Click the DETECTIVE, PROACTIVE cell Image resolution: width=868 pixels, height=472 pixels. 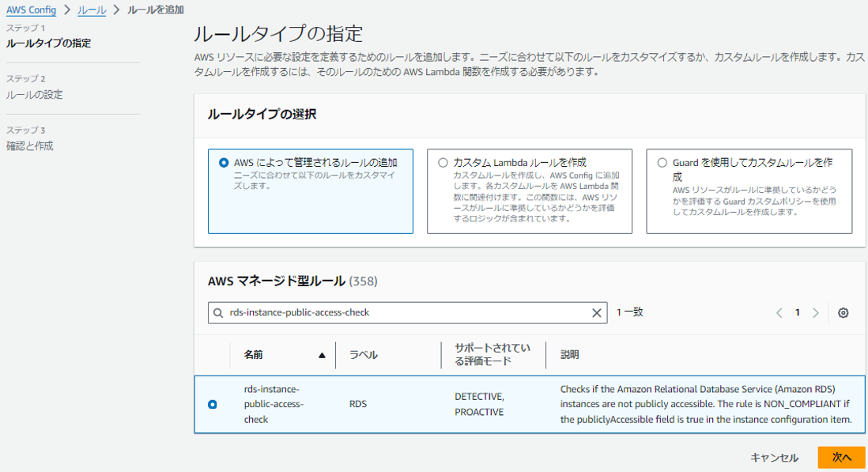(479, 405)
